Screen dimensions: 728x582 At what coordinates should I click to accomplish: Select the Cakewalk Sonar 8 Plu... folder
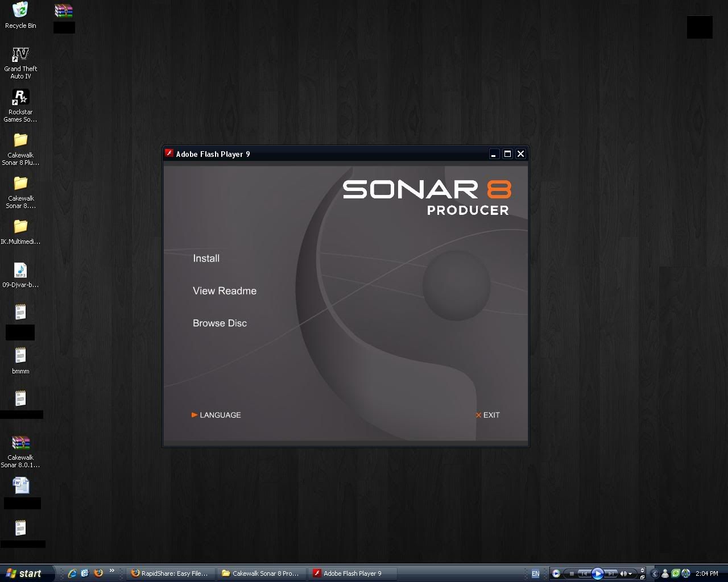[x=20, y=149]
